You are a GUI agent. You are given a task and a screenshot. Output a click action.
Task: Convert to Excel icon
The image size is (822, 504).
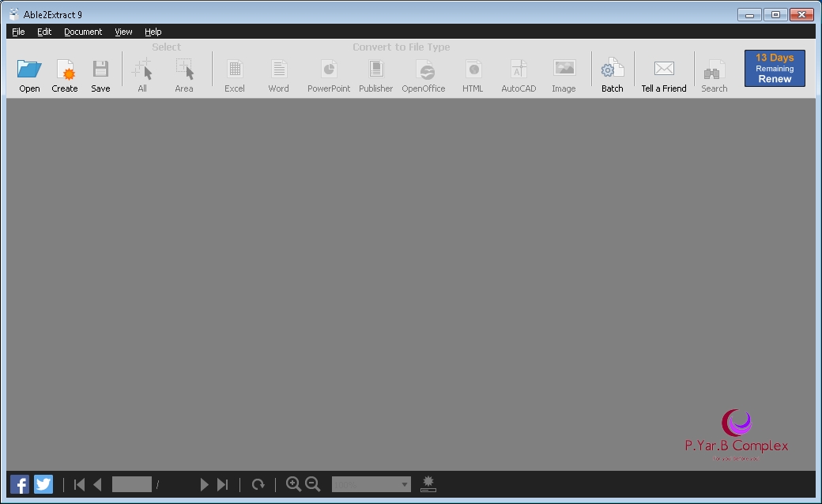click(234, 70)
